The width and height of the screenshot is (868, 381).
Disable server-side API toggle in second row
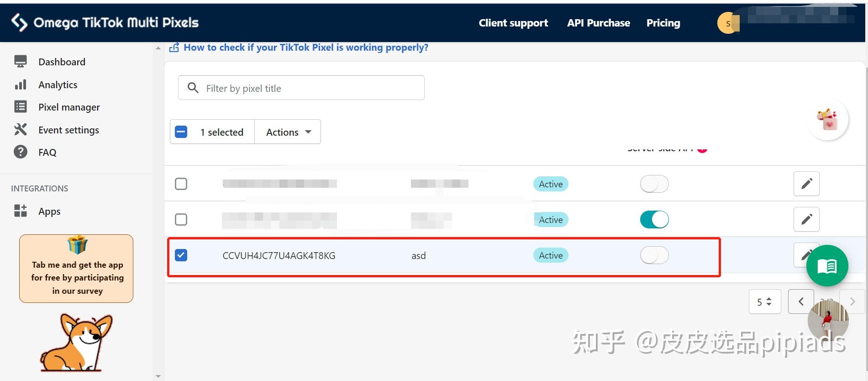[654, 220]
